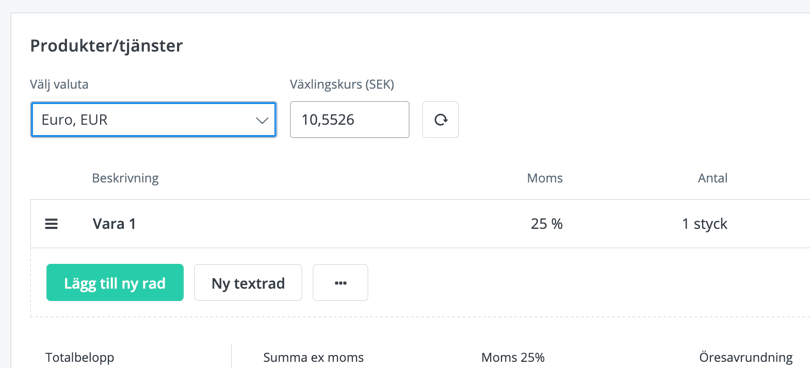This screenshot has height=368, width=810.
Task: Click the 1 styck quantity value
Action: coord(704,224)
